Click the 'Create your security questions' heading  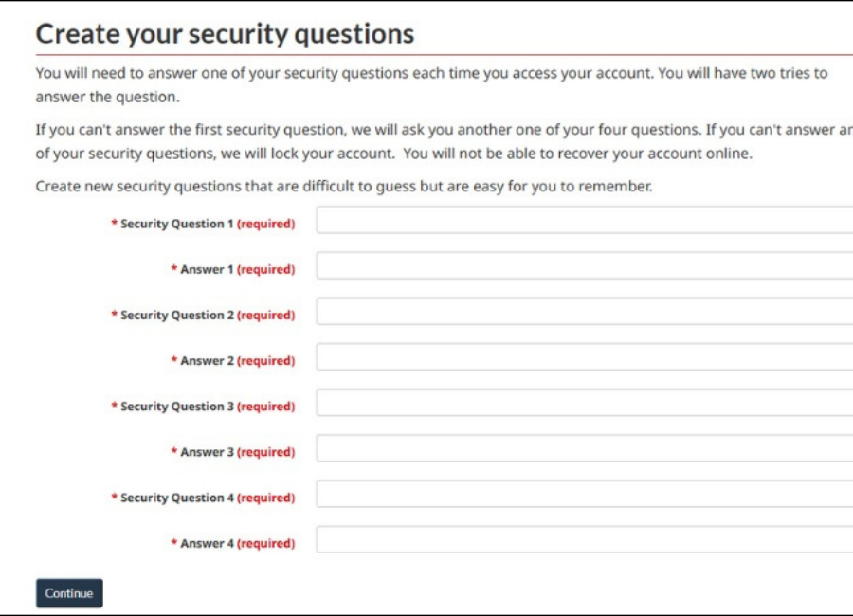pyautogui.click(x=225, y=34)
